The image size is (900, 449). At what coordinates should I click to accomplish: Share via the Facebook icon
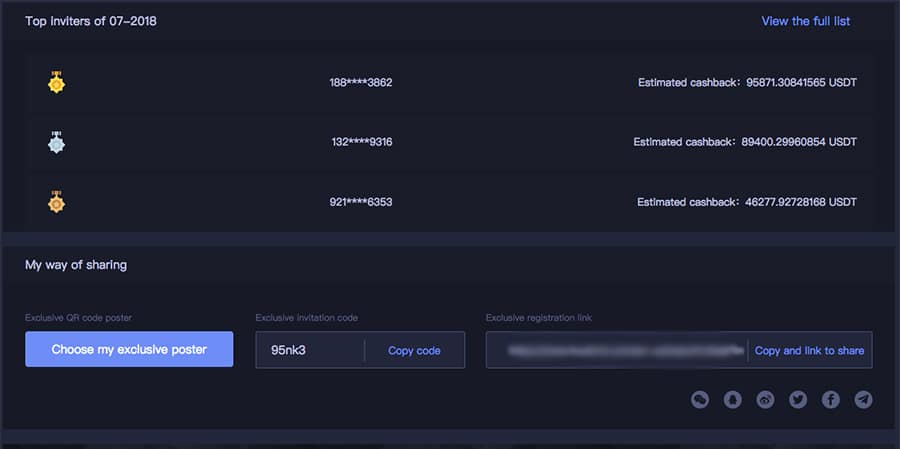(x=830, y=400)
